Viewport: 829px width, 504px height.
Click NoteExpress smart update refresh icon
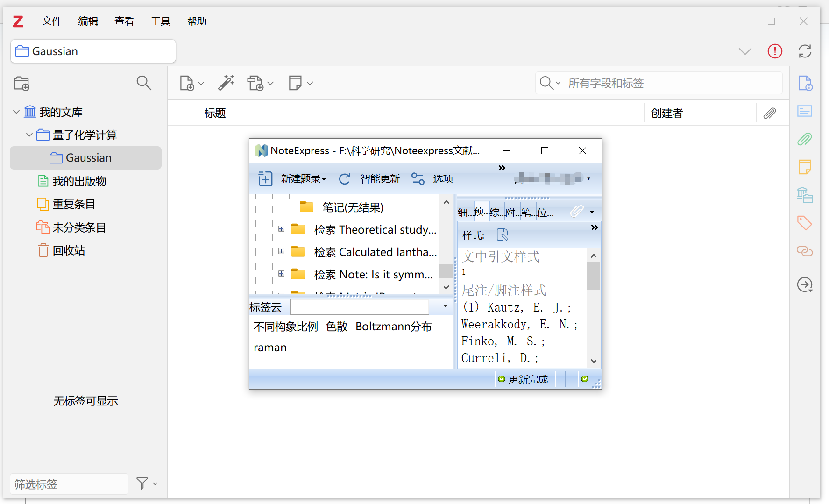[x=345, y=178]
